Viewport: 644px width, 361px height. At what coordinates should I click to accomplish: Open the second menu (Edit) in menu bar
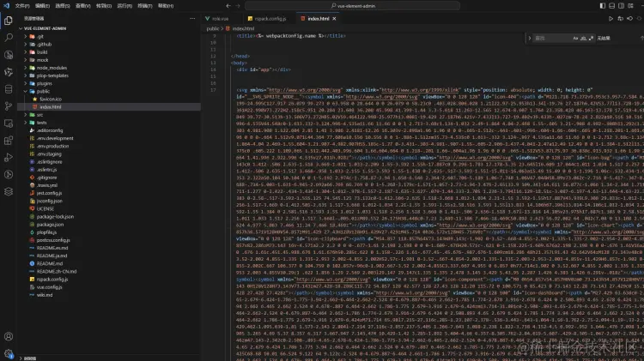coord(42,6)
